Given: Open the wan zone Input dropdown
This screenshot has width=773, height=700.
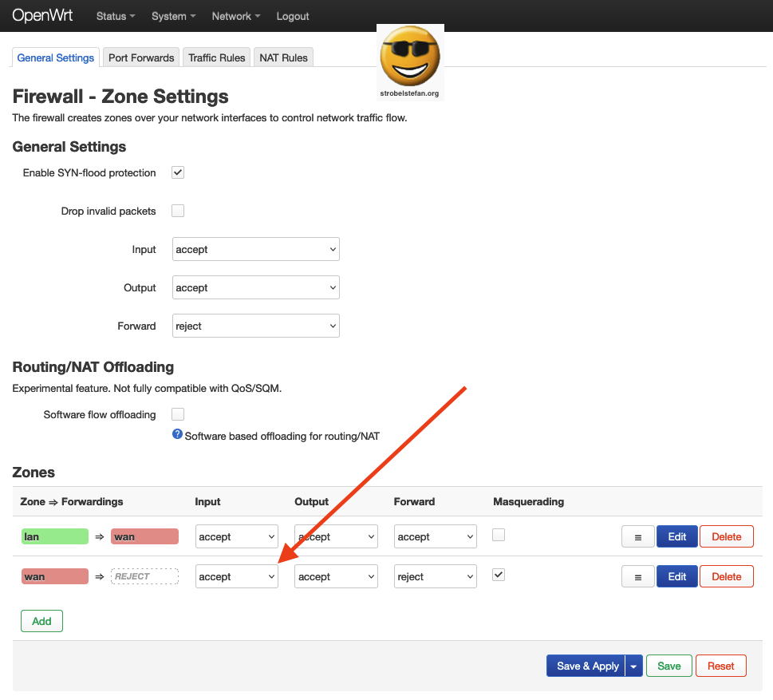Looking at the screenshot, I should click(x=236, y=577).
